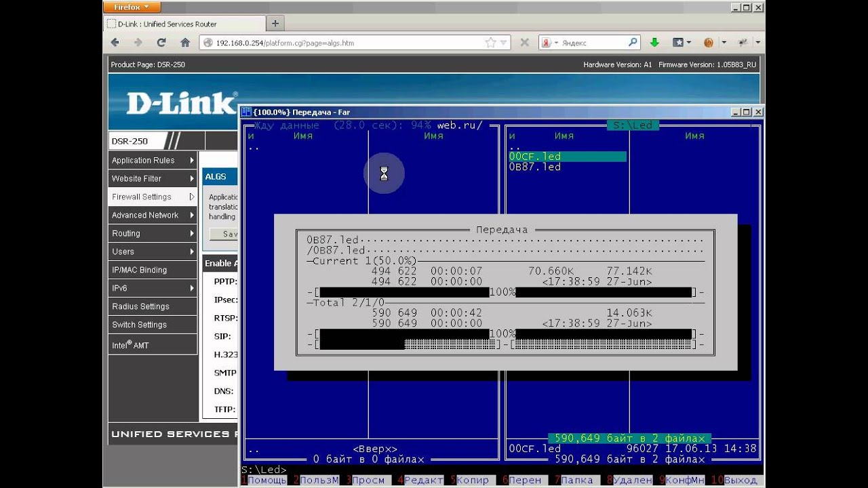This screenshot has height=488, width=868.
Task: Click the Far window system menu icon
Action: pos(247,112)
